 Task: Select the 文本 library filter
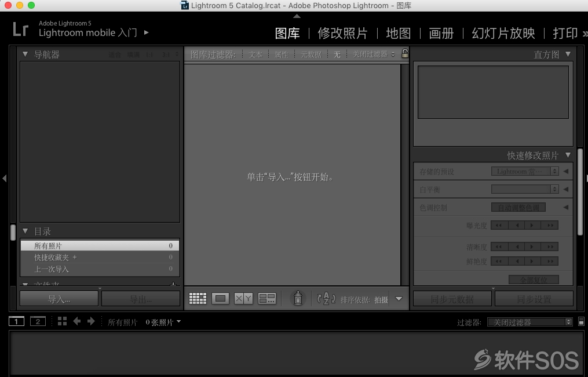(255, 55)
